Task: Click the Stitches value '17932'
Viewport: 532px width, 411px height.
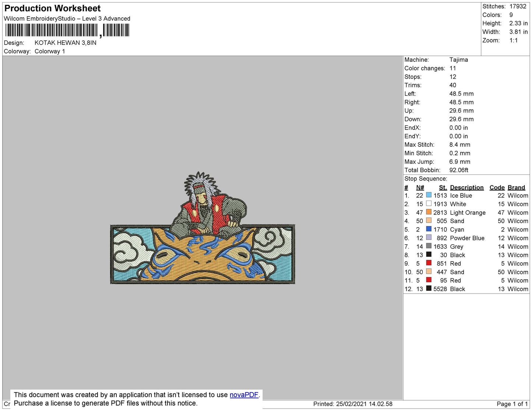Action: [518, 6]
